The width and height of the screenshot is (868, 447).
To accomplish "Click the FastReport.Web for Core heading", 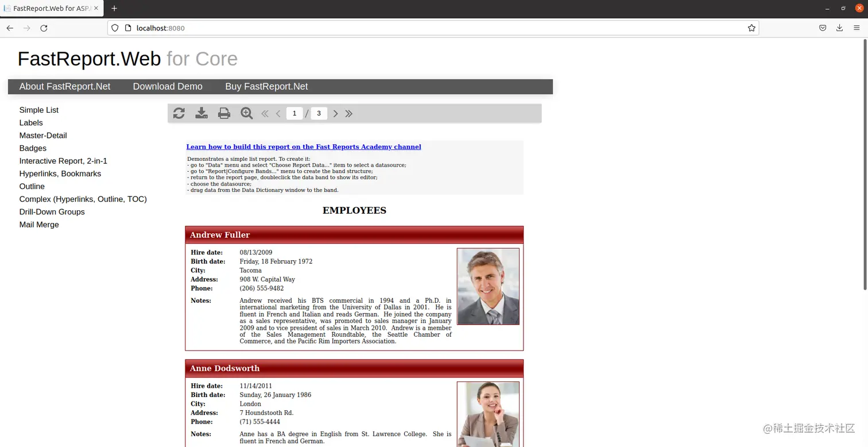I will 127,59.
